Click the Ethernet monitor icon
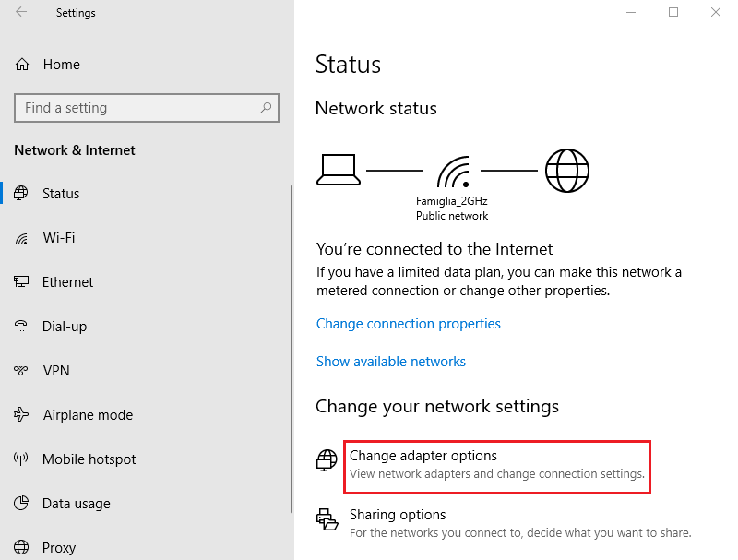The height and width of the screenshot is (560, 738). (x=21, y=282)
